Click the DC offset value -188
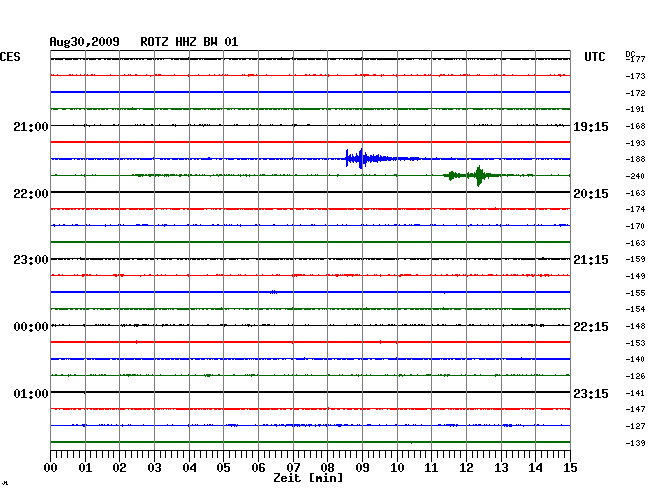 635,159
